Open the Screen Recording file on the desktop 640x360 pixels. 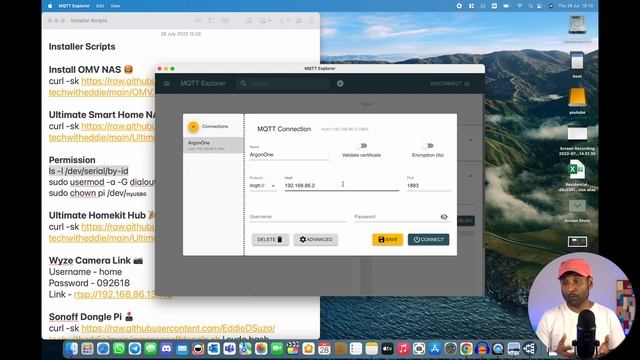coord(577,134)
